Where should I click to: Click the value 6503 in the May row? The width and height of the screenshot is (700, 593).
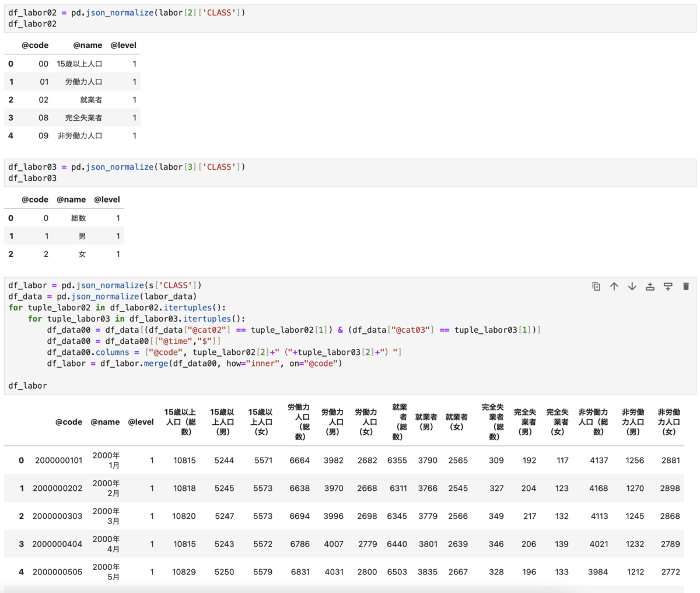click(x=397, y=572)
